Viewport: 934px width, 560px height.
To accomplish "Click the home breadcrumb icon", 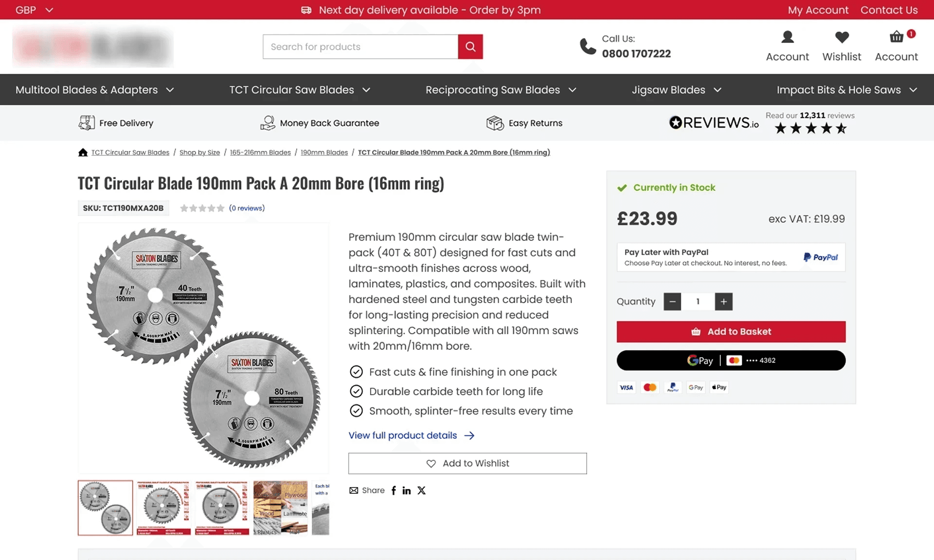I will 83,152.
